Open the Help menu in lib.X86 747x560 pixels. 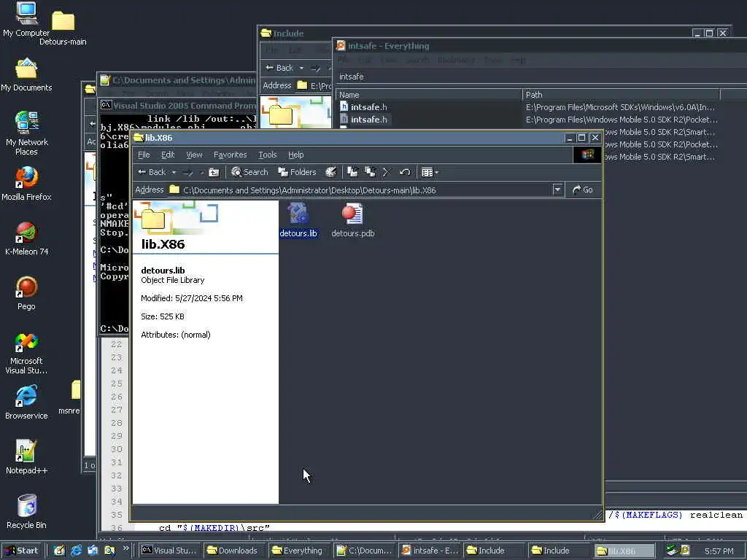tap(296, 155)
